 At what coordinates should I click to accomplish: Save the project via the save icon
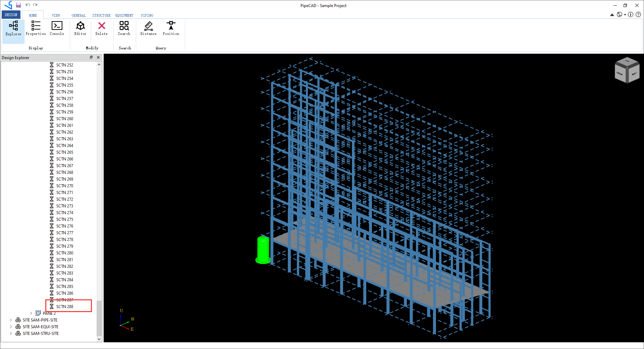(18, 5)
